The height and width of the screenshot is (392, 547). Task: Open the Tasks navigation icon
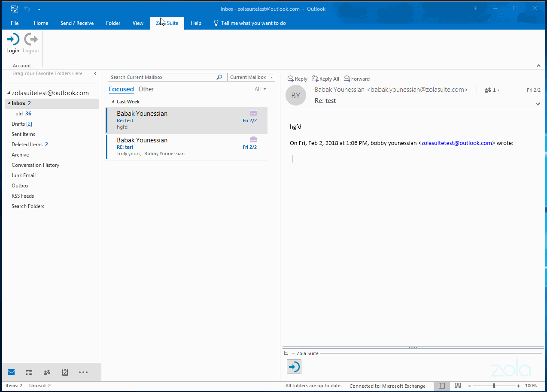[65, 372]
